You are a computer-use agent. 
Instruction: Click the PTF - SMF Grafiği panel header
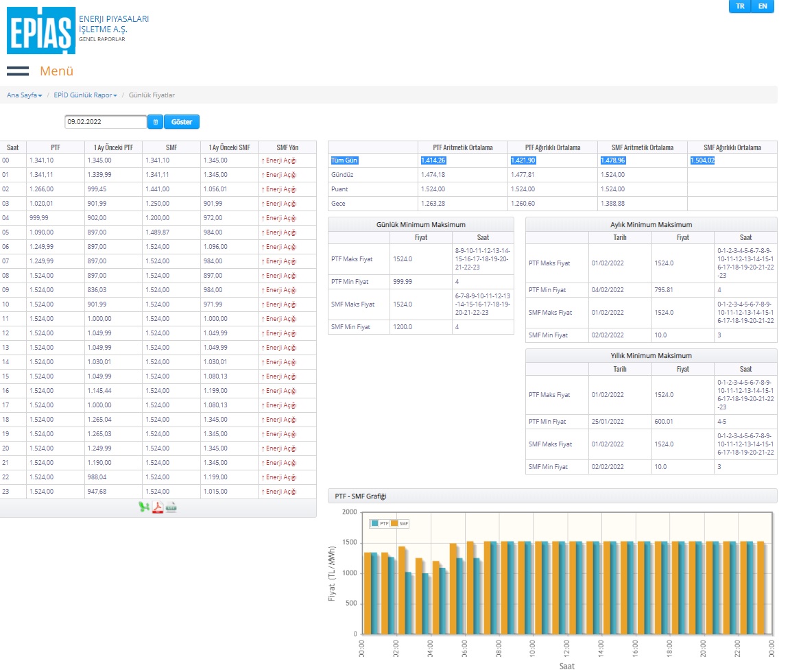click(x=552, y=496)
